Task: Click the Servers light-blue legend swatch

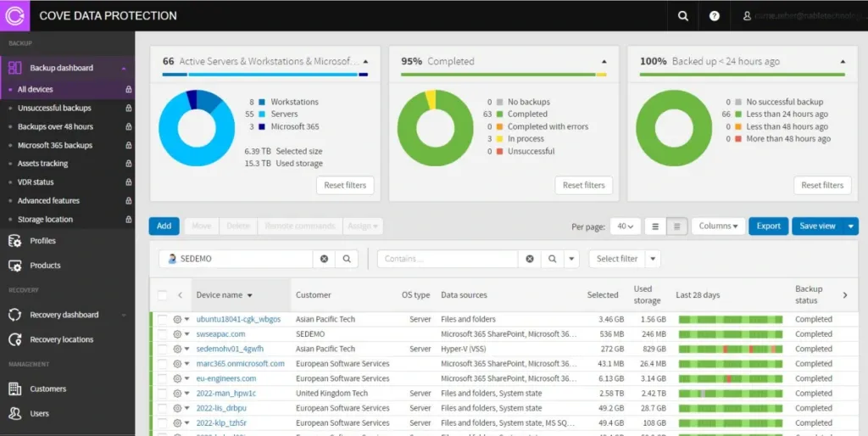Action: point(262,115)
